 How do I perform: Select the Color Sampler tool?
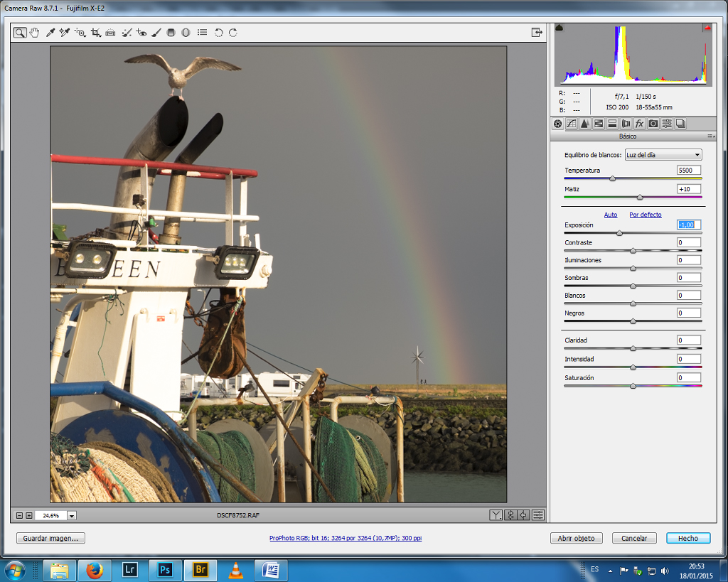point(65,33)
